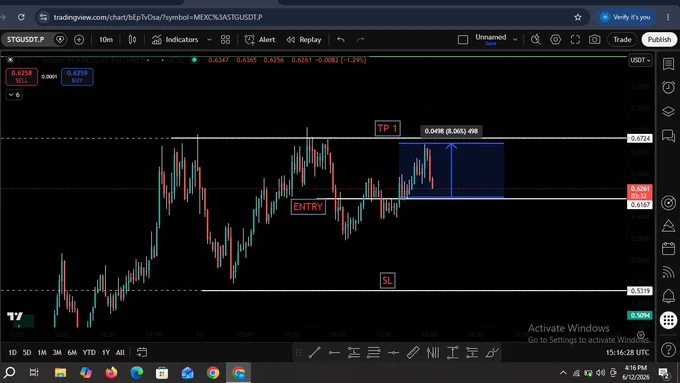Select the All time range
Image resolution: width=680 pixels, height=383 pixels.
click(x=120, y=352)
